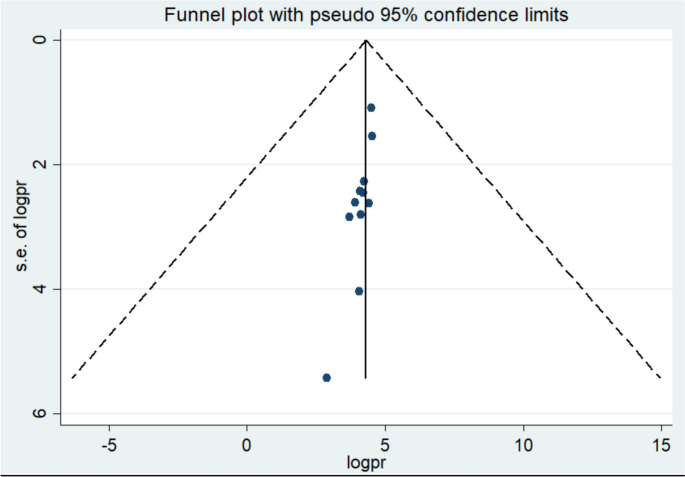The image size is (685, 477).
Task: Select the data point at s.e. 4
Action: [359, 291]
